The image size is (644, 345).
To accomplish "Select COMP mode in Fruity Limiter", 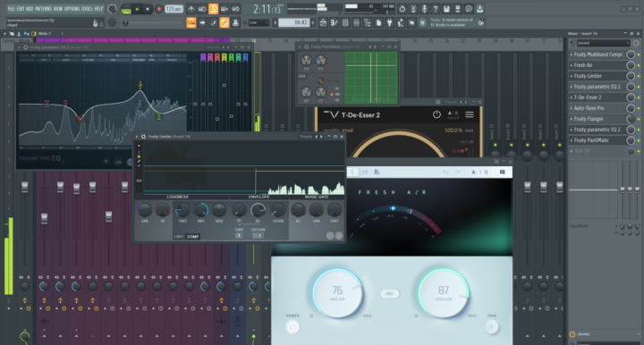I will (192, 236).
